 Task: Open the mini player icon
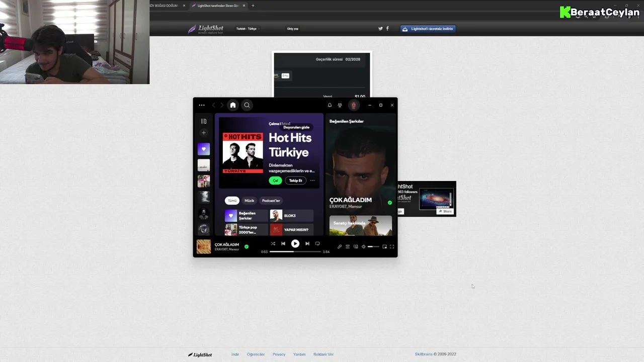pyautogui.click(x=385, y=246)
